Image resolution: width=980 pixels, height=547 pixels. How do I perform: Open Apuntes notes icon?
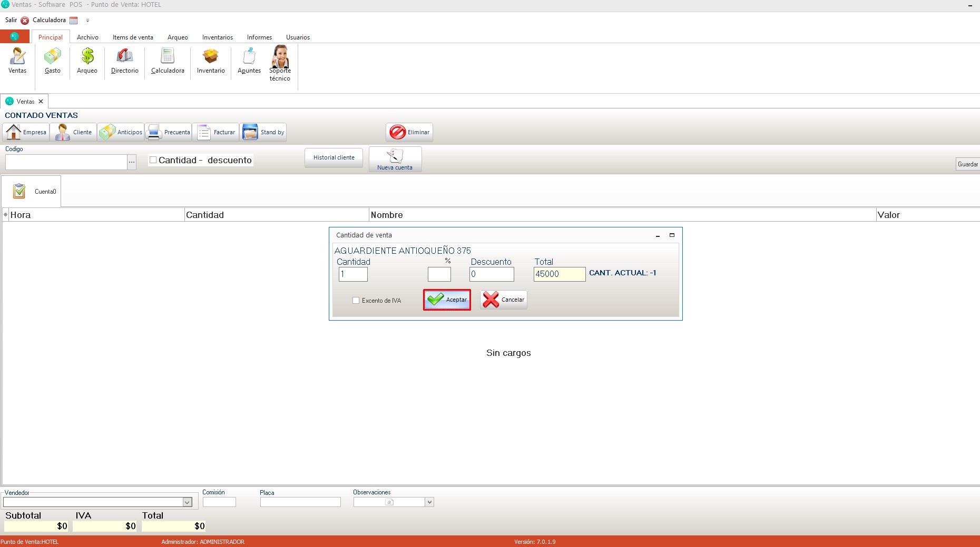click(x=249, y=57)
